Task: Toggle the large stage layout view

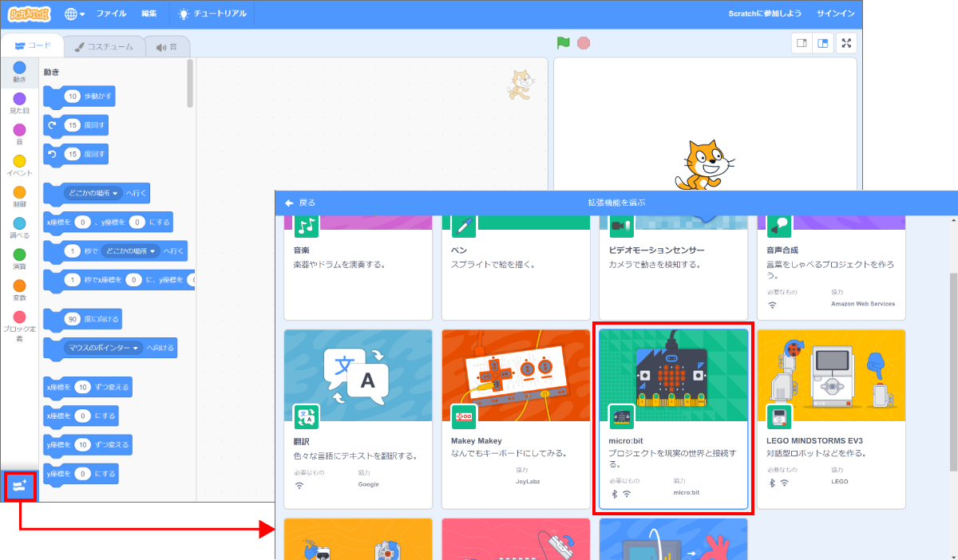Action: click(x=823, y=43)
